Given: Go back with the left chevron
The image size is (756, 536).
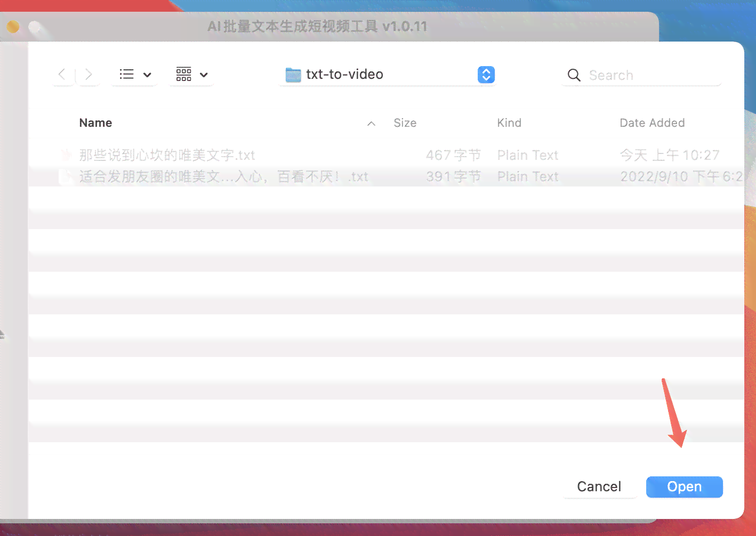Looking at the screenshot, I should (62, 75).
